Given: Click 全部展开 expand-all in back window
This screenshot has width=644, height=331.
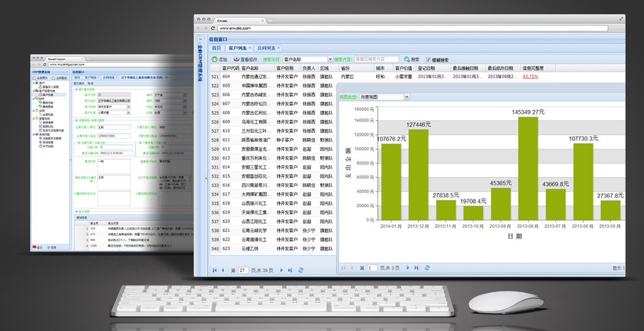Looking at the screenshot, I should tap(40, 78).
